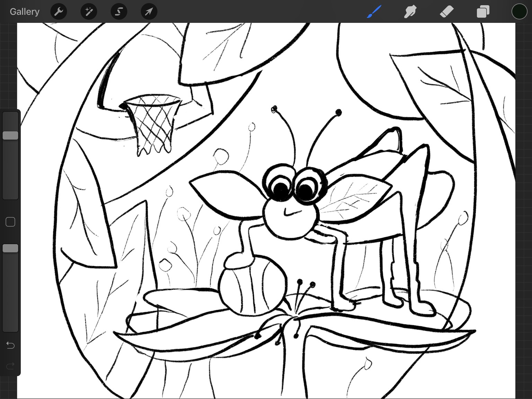Click the brush opacity slider handle
The height and width of the screenshot is (399, 532).
[x=10, y=248]
